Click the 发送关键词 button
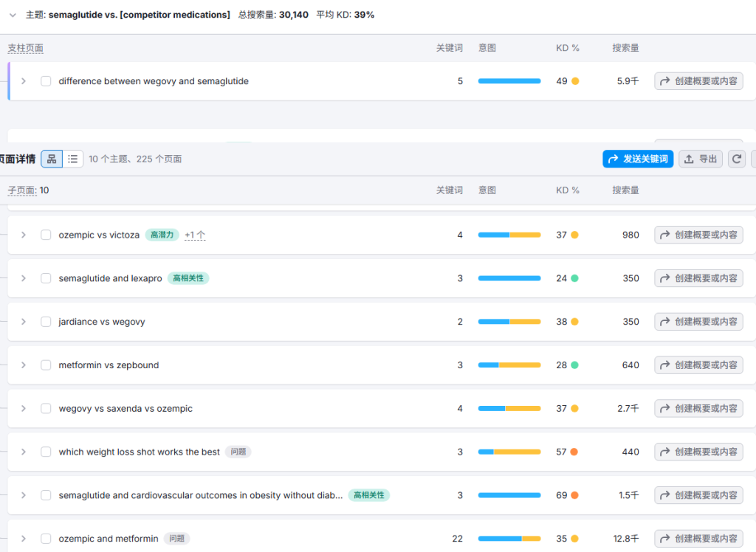Image resolution: width=756 pixels, height=552 pixels. coord(638,159)
